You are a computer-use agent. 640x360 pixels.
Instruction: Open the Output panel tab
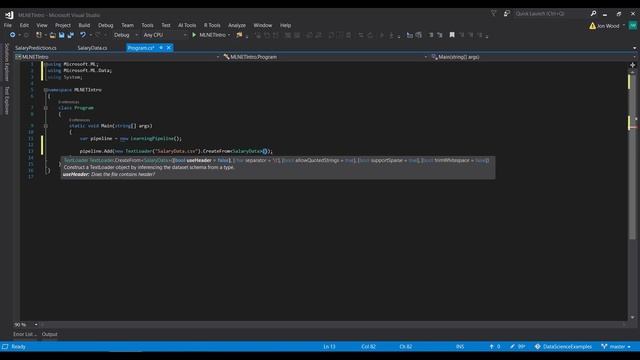point(49,334)
